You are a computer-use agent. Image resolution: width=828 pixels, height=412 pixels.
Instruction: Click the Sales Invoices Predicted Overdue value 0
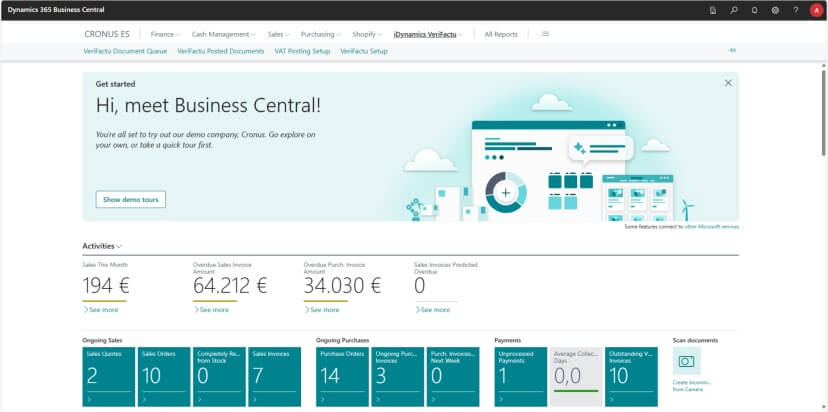tap(420, 286)
